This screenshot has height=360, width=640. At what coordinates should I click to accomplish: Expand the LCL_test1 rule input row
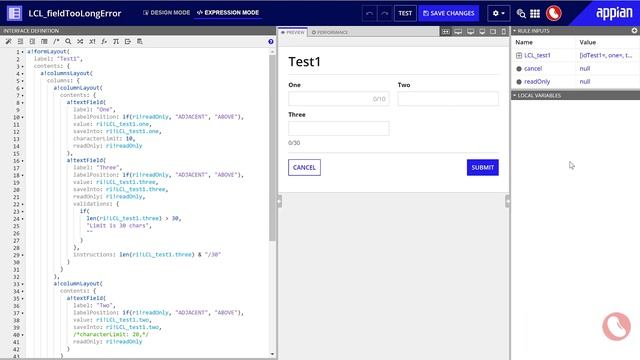519,56
